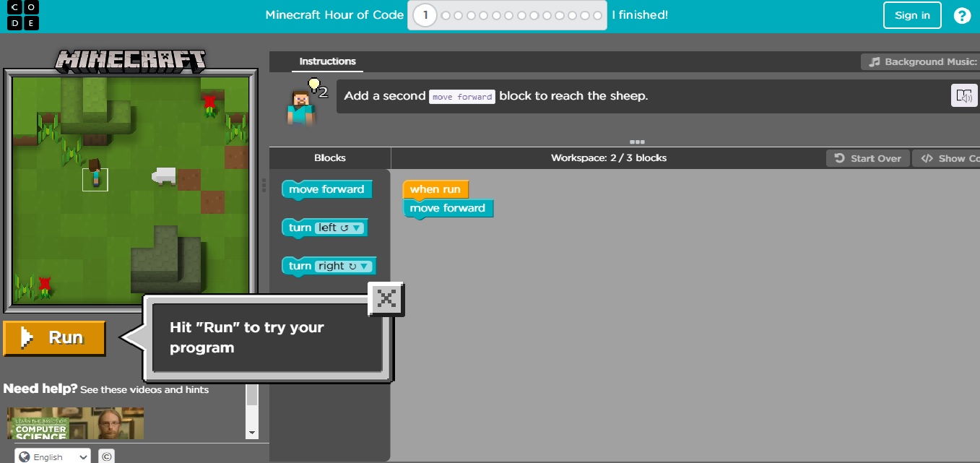Viewport: 980px width, 463px height.
Task: Click the instructions resize handle dots
Action: coord(637,142)
